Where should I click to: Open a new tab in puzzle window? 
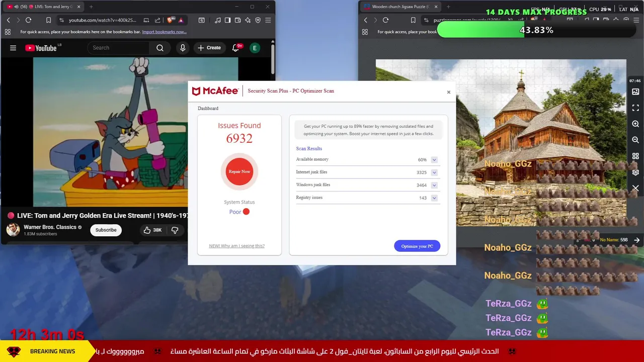448,7
